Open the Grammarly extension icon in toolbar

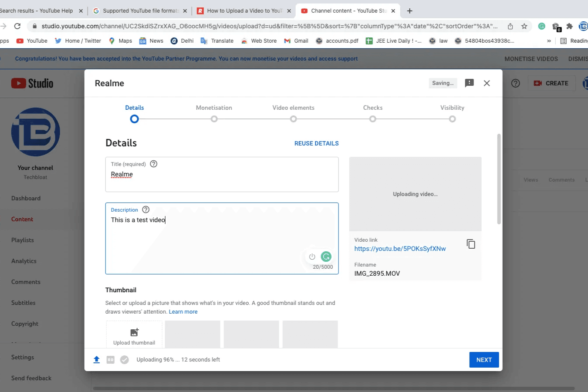(542, 26)
